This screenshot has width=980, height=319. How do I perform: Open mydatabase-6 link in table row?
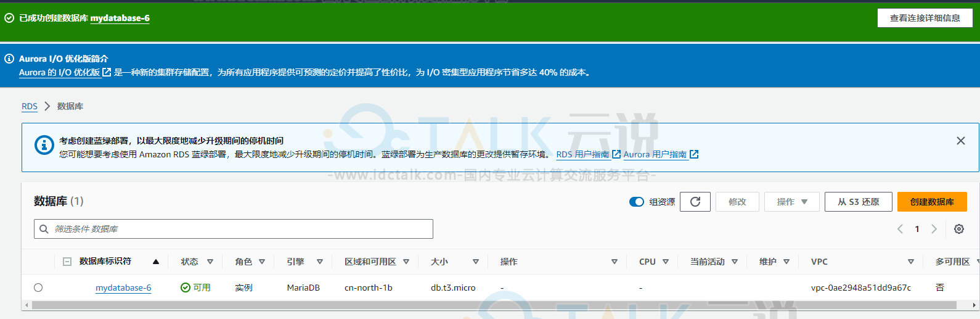pos(123,288)
